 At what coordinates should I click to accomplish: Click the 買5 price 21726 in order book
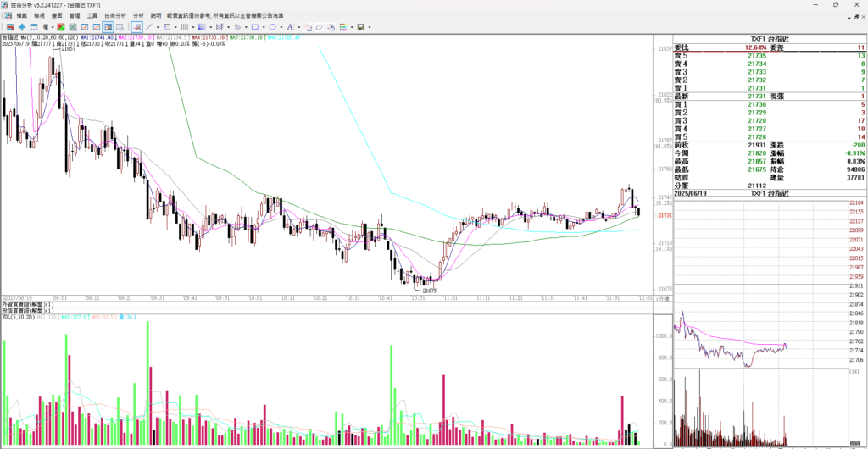pyautogui.click(x=757, y=136)
